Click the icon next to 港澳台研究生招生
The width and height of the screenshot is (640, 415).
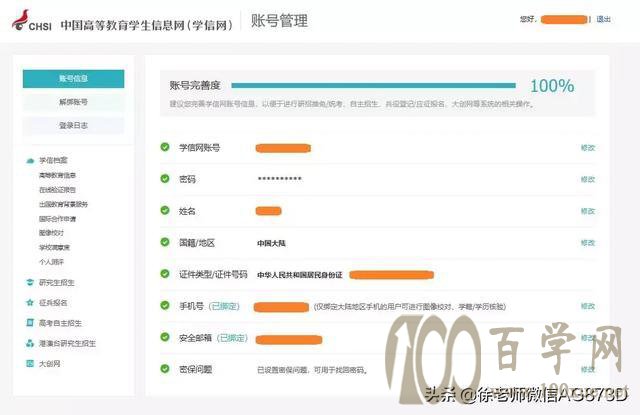30,343
